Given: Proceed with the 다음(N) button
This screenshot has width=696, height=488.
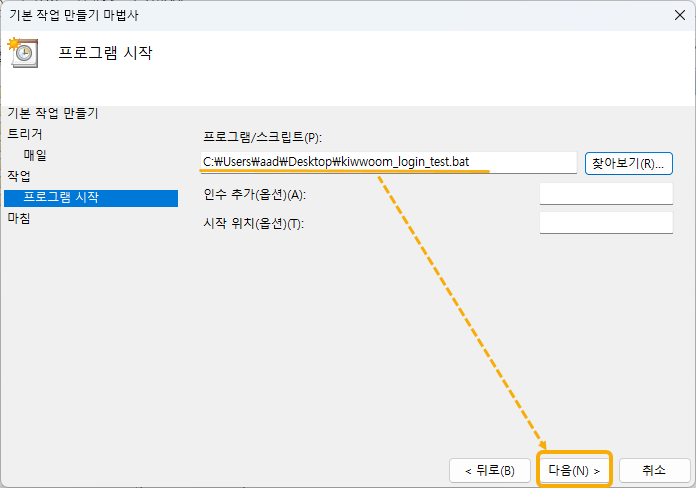Looking at the screenshot, I should click(574, 470).
